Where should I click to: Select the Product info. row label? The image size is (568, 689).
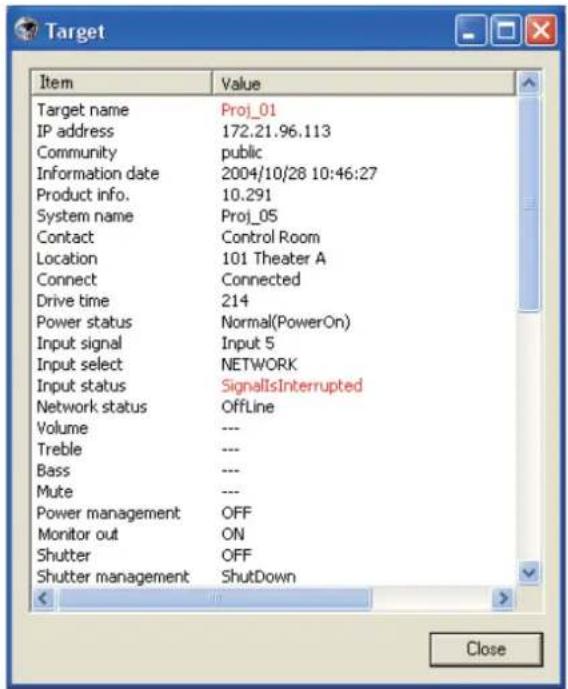pyautogui.click(x=83, y=195)
